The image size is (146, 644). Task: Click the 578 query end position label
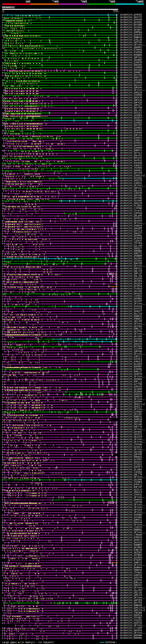(115, 11)
